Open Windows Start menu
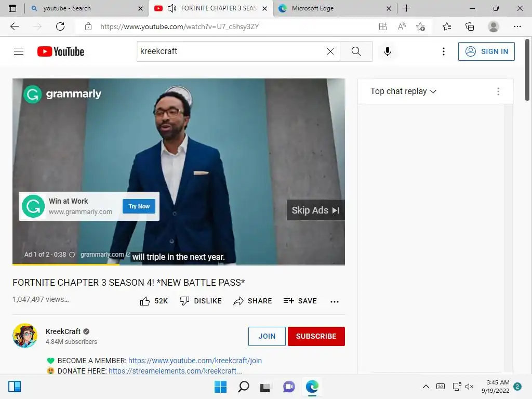This screenshot has height=399, width=532. (x=220, y=387)
